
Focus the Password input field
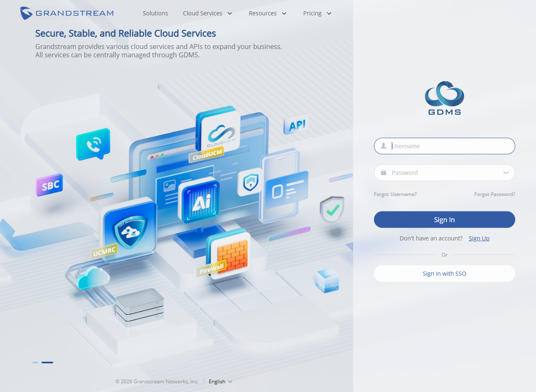click(x=445, y=173)
